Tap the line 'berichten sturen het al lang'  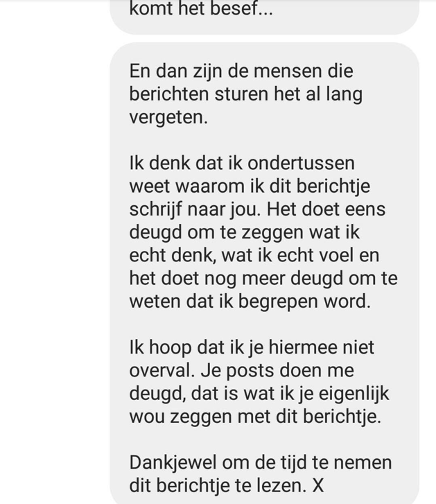246,94
